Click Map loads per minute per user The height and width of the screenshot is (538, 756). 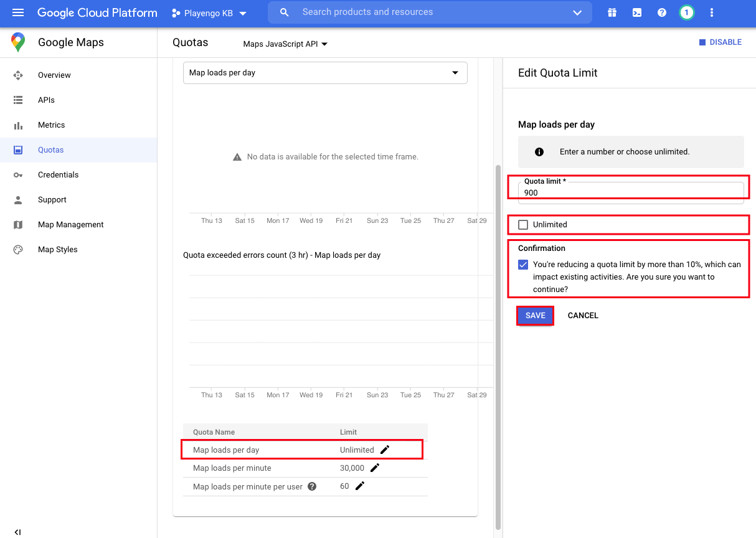click(248, 486)
